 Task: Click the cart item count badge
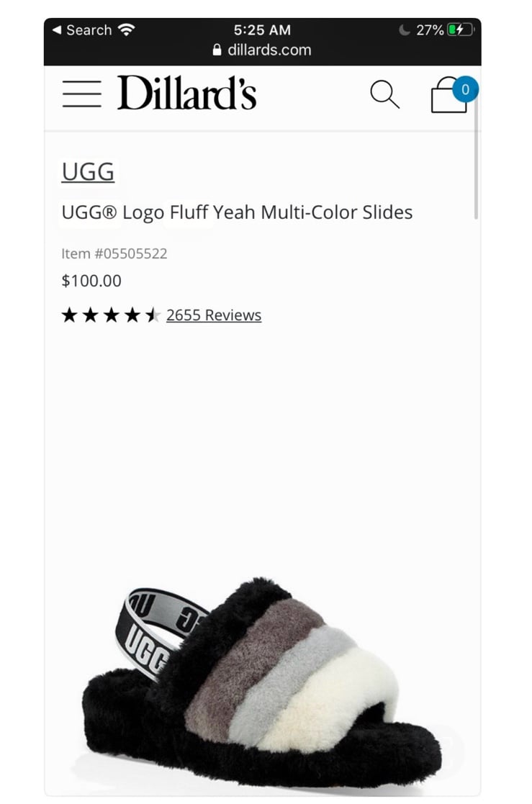(465, 90)
